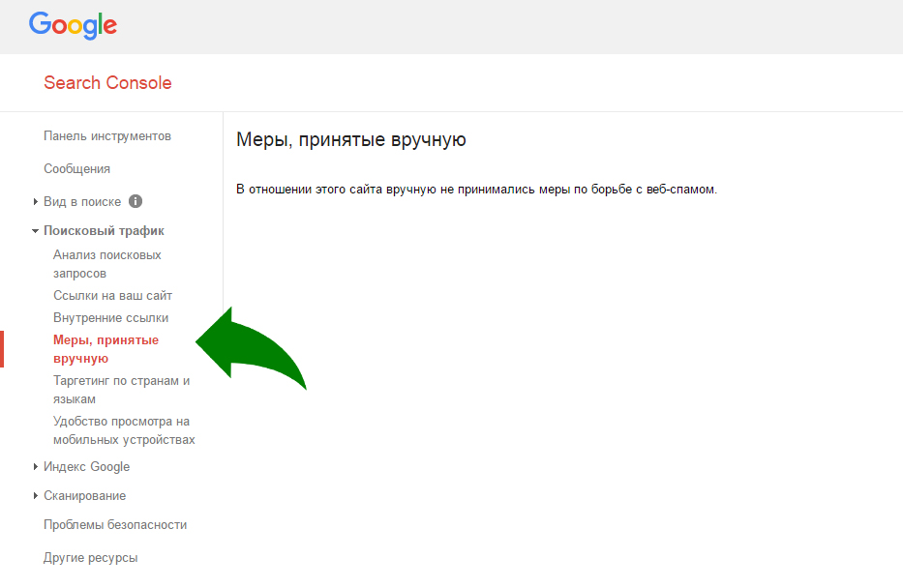Open Внутренние ссылки
Image resolution: width=903 pixels, height=588 pixels.
coord(110,316)
